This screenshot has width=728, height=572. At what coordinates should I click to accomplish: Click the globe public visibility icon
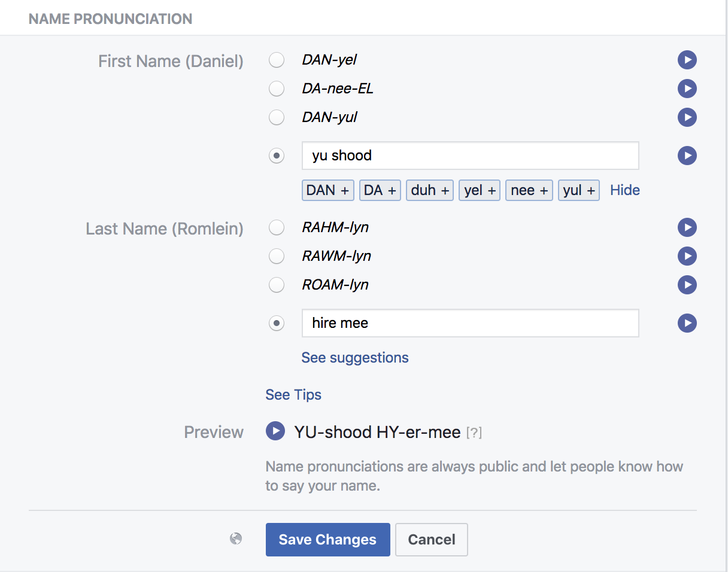tap(236, 539)
